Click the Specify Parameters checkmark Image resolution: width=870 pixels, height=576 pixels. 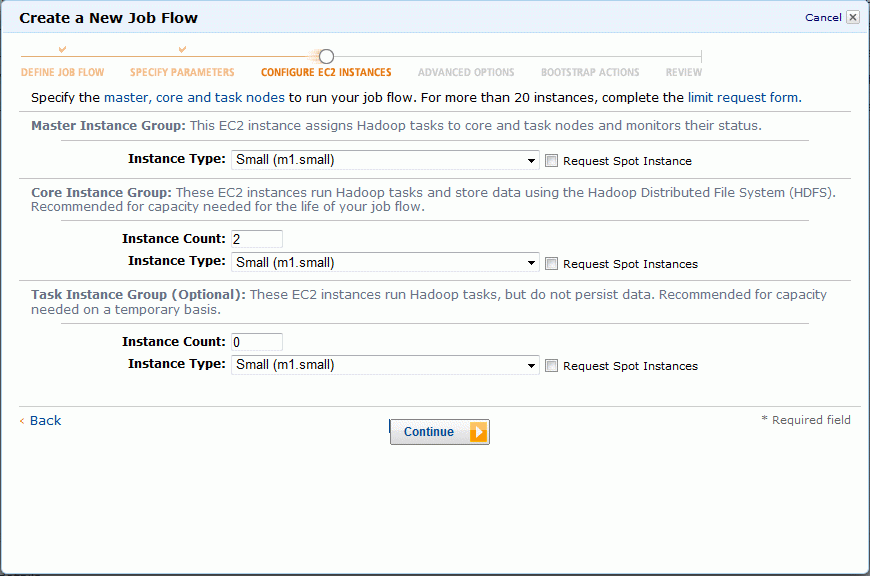[x=182, y=49]
